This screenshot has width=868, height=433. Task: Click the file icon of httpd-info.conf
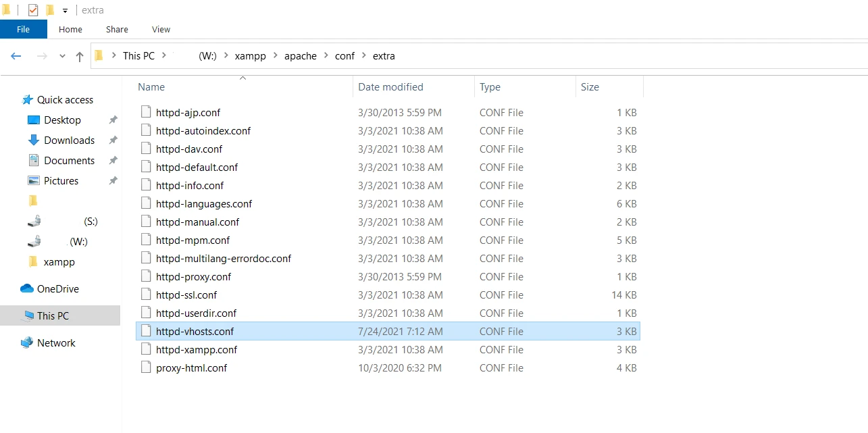pyautogui.click(x=145, y=185)
